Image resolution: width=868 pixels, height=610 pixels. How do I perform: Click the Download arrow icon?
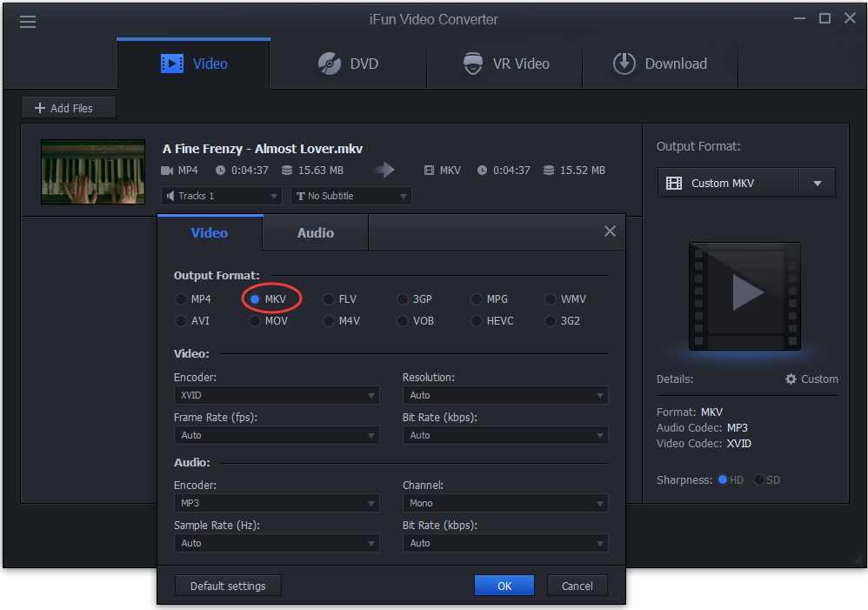click(624, 64)
